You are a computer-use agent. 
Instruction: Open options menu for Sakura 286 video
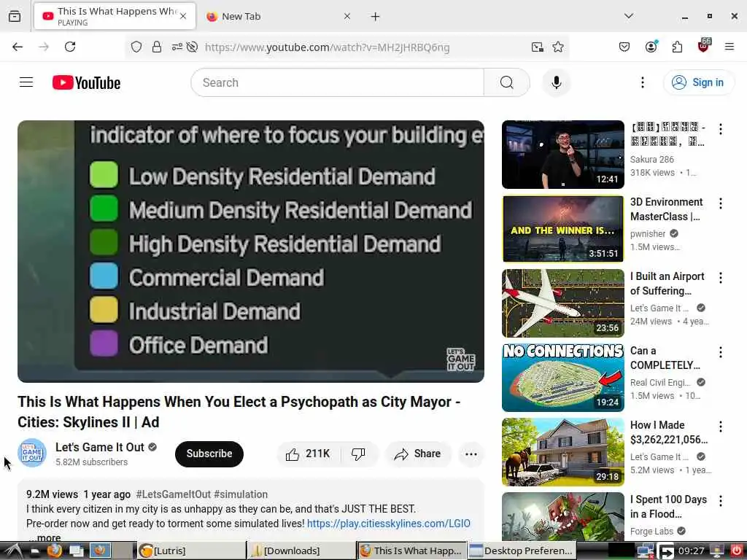click(721, 129)
